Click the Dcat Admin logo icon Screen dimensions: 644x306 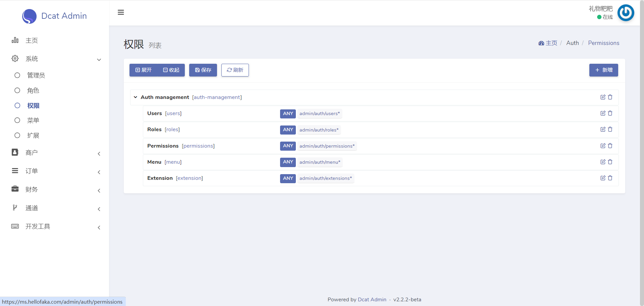coord(29,16)
